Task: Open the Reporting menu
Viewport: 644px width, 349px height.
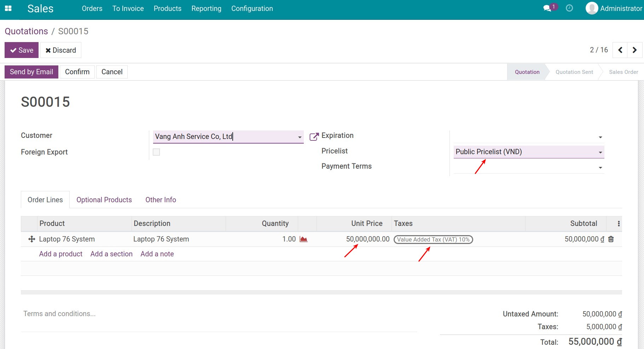Action: [206, 8]
